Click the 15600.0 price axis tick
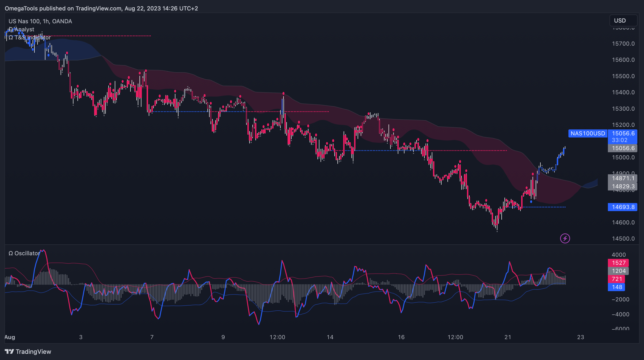Screen dimensions: 644x360 (623, 60)
